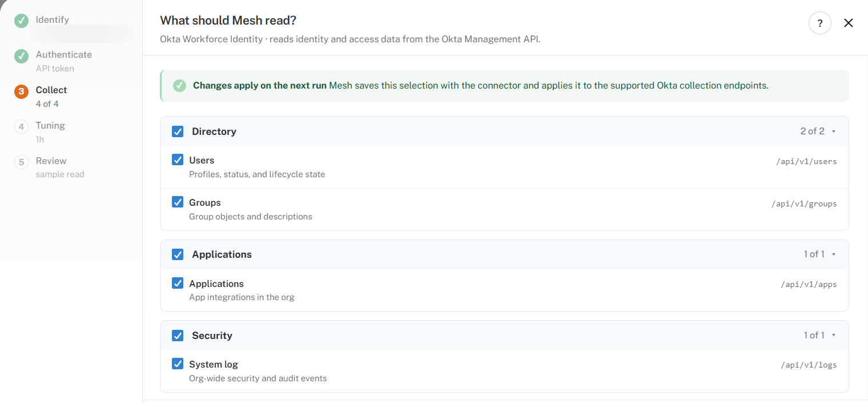This screenshot has width=868, height=403.
Task: Click the '4 of 4' Collect sublabel
Action: click(x=47, y=104)
